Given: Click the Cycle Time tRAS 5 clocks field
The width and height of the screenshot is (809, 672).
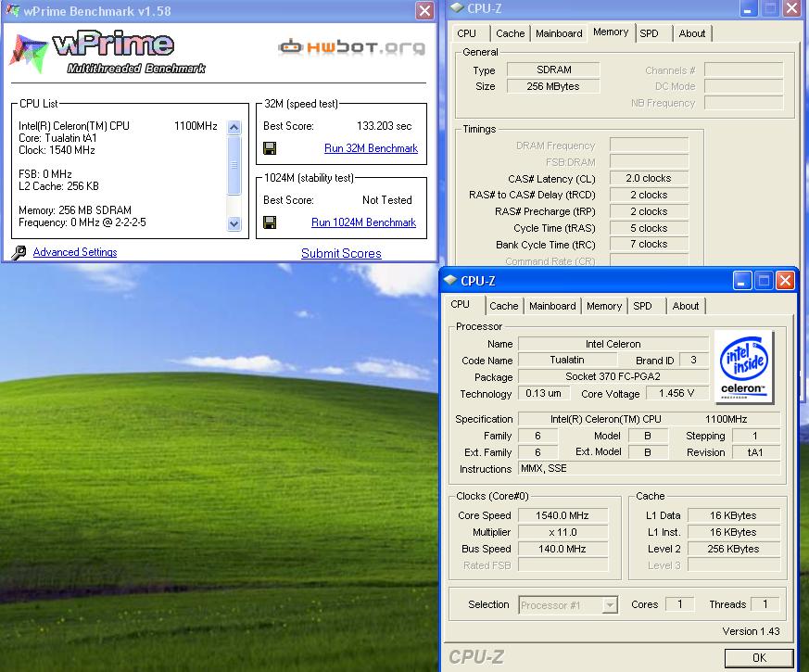Looking at the screenshot, I should pos(649,228).
